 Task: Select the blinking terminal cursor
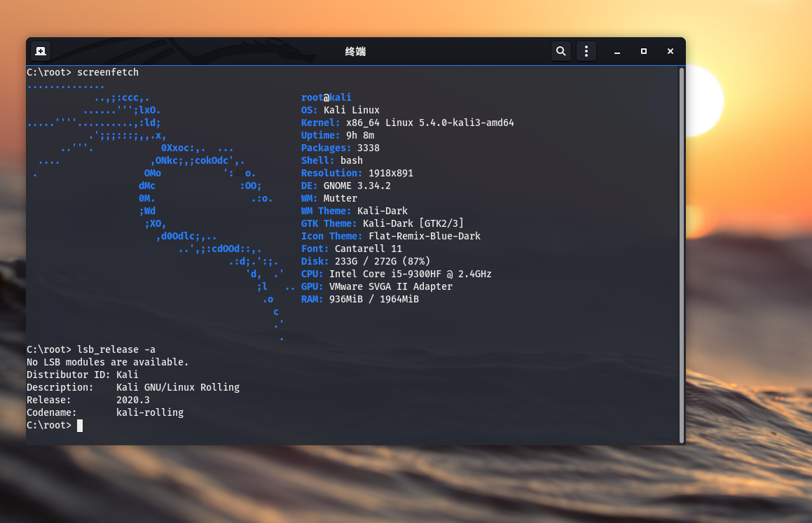(79, 425)
